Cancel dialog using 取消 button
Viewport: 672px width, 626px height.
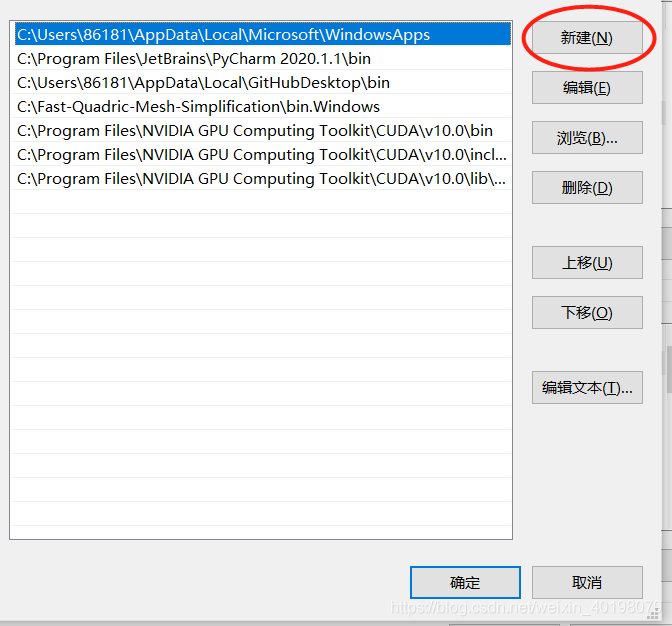pyautogui.click(x=587, y=583)
